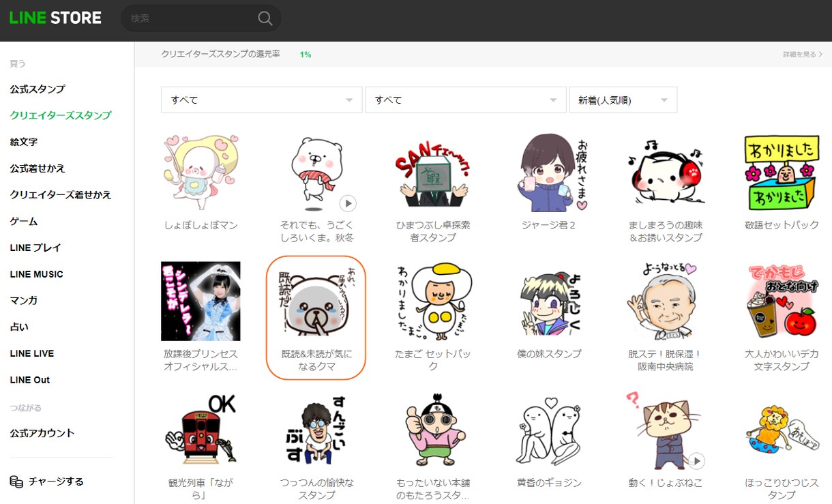Screen dimensions: 832x504
Task: Click the 敬語セットパック title text
Action: coord(782,225)
